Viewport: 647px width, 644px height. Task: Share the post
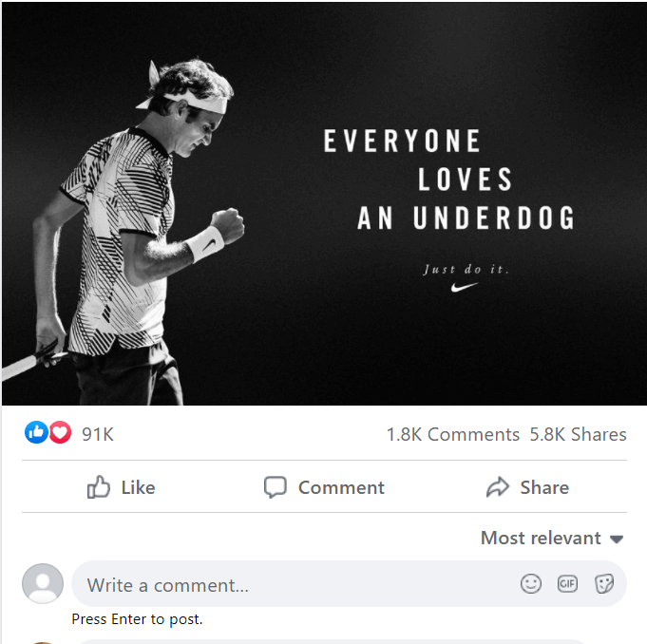(x=527, y=487)
